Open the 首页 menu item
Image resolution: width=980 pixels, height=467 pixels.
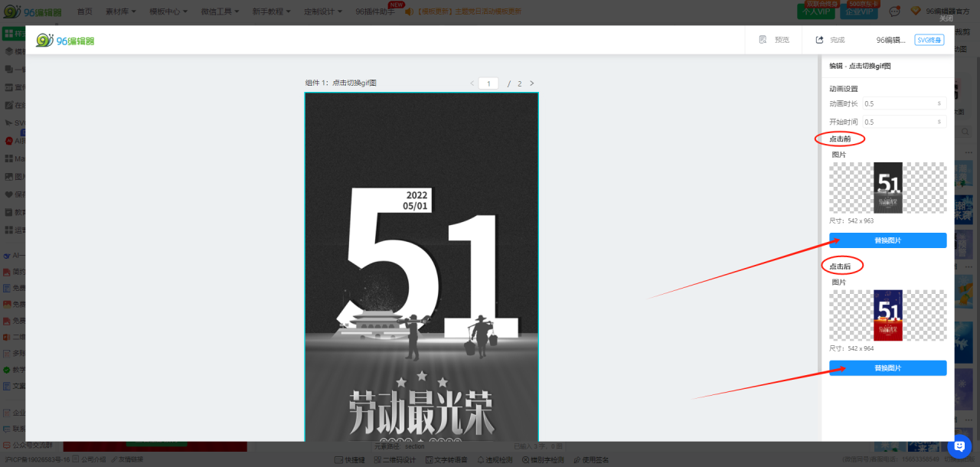84,11
